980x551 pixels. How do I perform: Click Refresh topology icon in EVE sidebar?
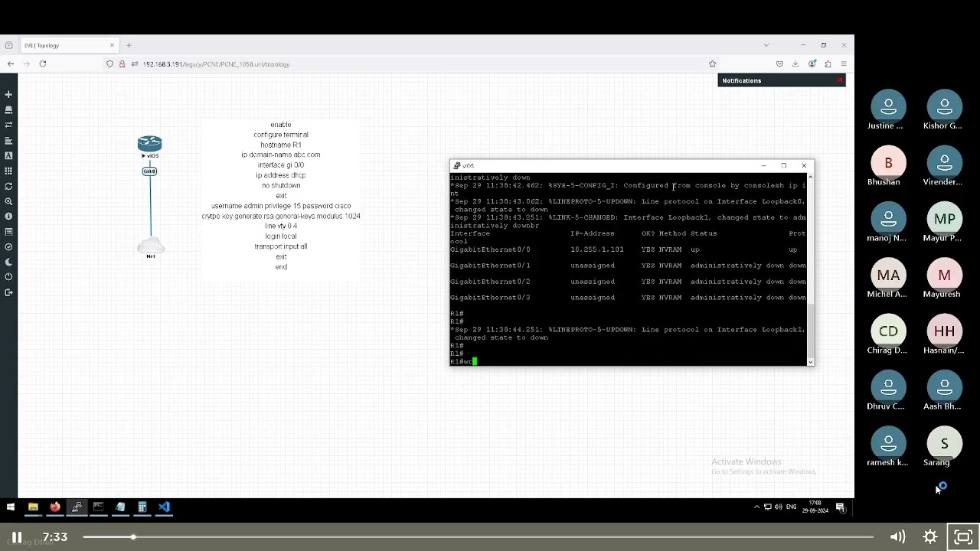8,186
